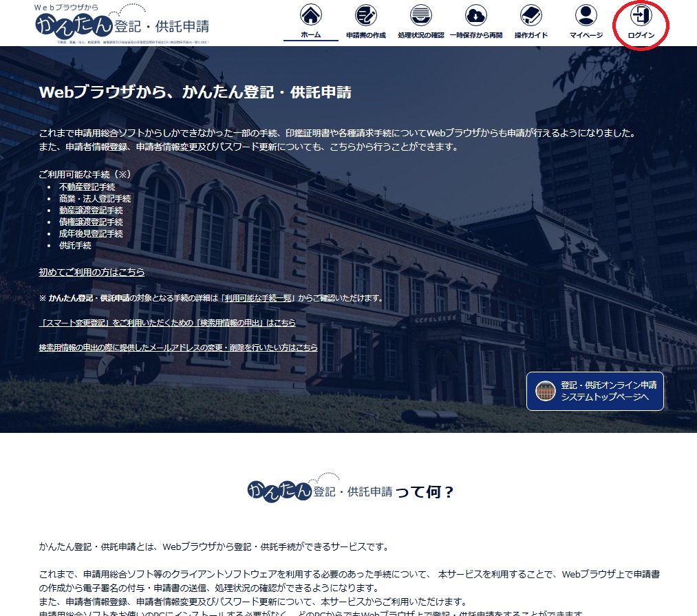
Task: Open the 操作ガイド operation guide book icon
Action: (x=531, y=14)
